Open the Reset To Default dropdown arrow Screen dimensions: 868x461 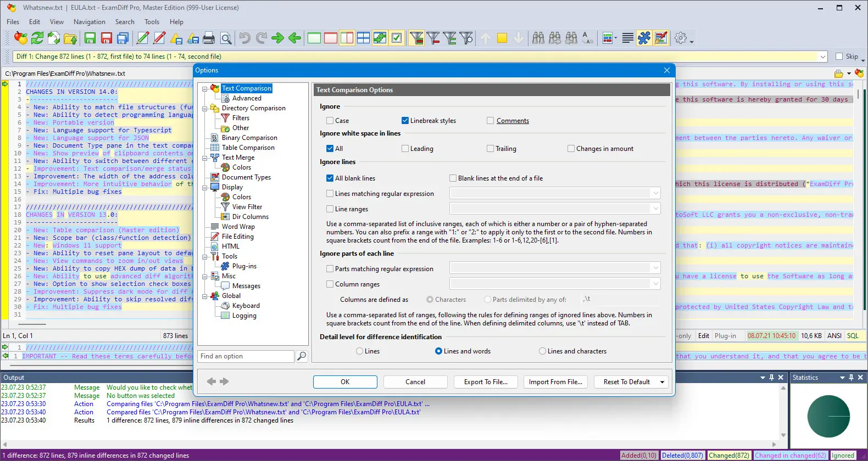point(663,382)
